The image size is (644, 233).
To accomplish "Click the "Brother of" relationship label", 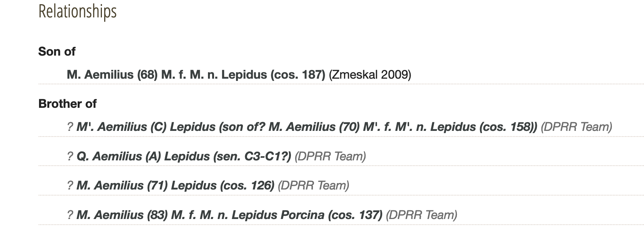I will point(67,104).
